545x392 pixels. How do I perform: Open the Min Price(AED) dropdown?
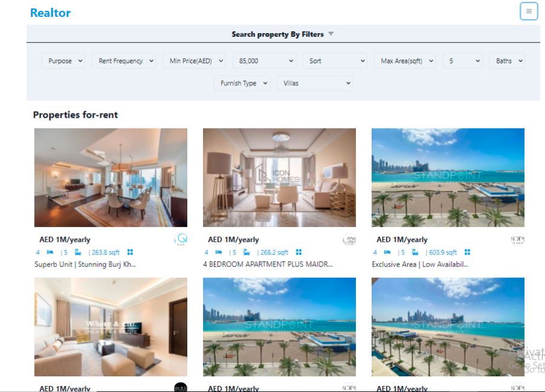pyautogui.click(x=195, y=61)
